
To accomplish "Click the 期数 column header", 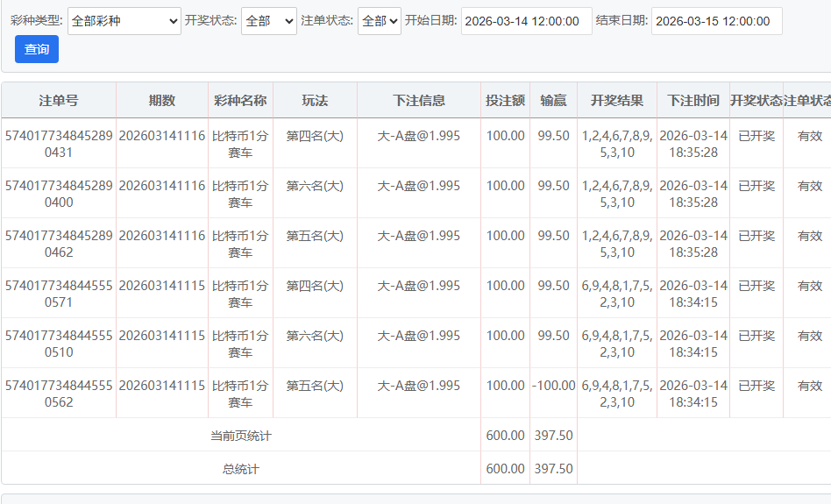I will click(162, 101).
